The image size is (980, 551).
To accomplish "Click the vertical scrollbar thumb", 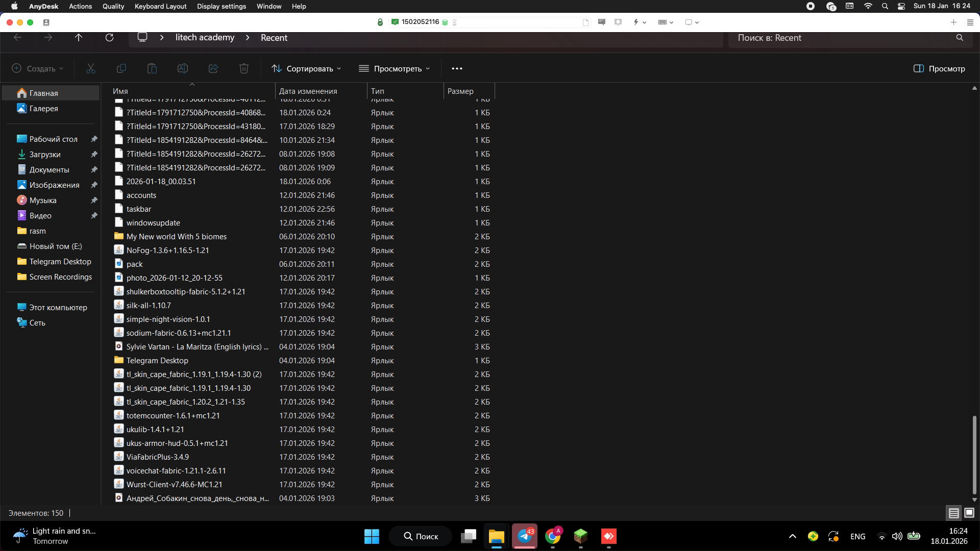I will click(974, 454).
